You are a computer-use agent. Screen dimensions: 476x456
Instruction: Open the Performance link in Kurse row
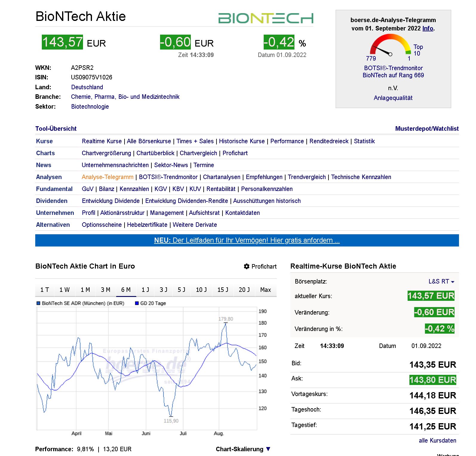(x=287, y=141)
